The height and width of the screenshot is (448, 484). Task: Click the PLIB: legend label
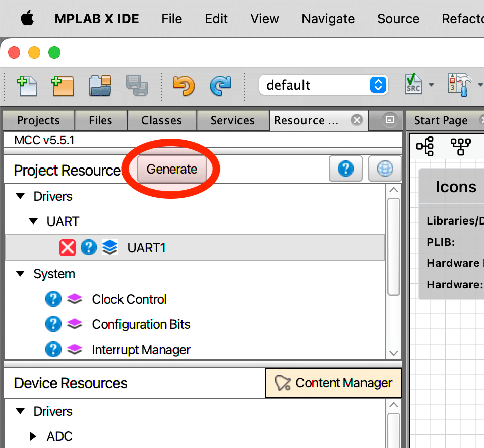click(441, 242)
